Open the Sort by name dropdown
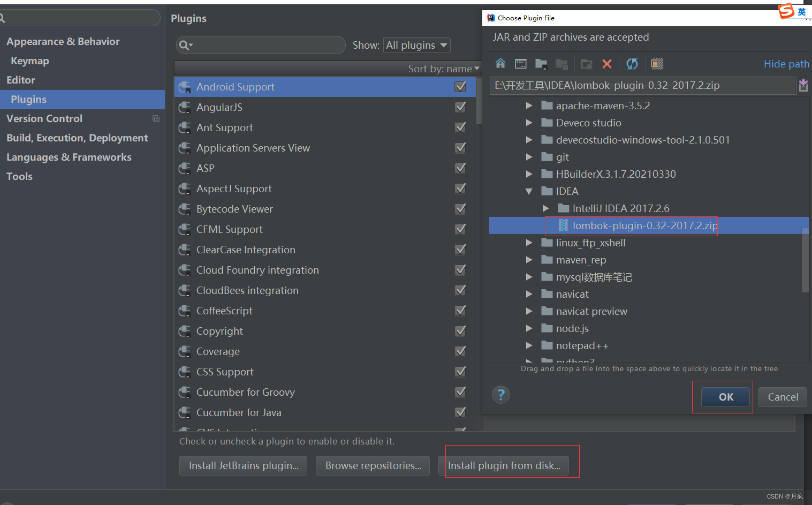 [x=444, y=69]
